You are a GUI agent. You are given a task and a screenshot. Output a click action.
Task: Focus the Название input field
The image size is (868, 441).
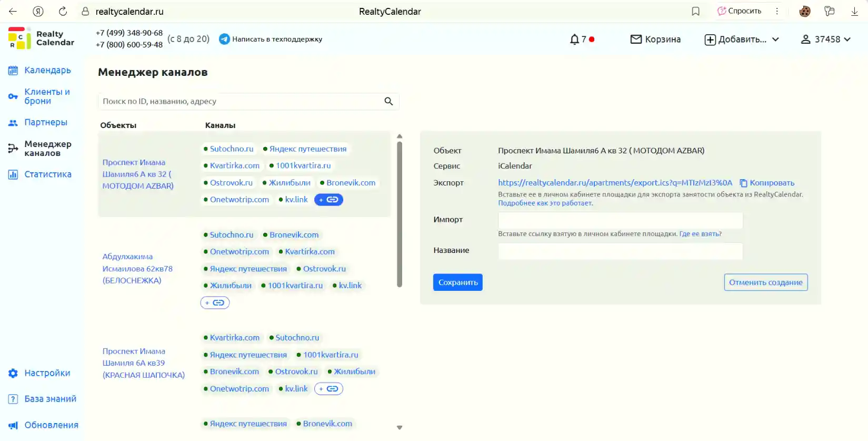(621, 251)
